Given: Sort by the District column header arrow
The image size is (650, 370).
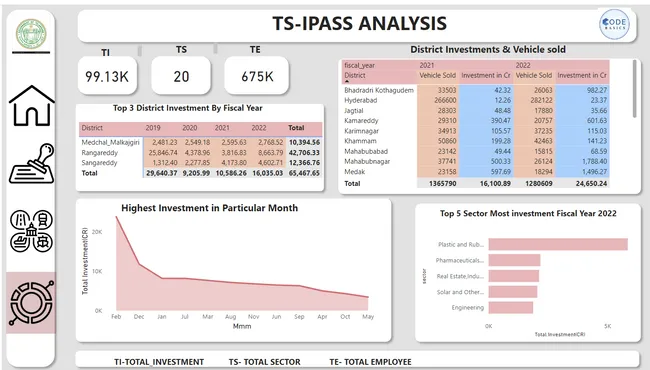Looking at the screenshot, I should coord(347,81).
